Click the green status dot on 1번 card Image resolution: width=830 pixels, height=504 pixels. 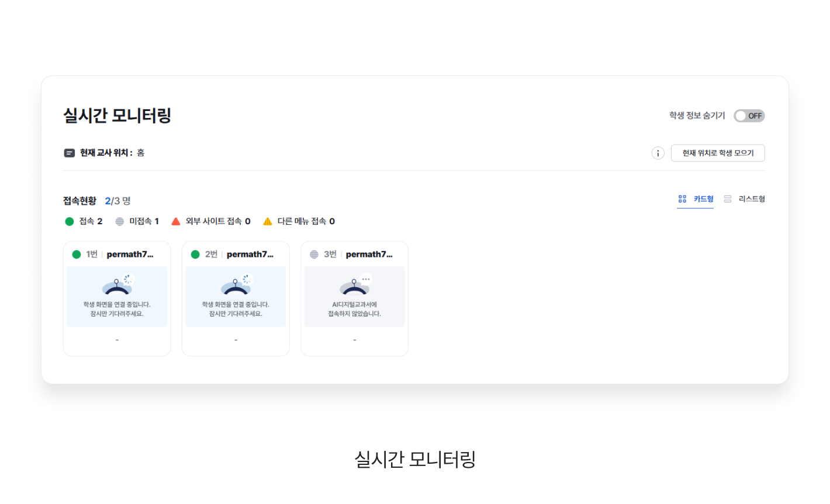tap(77, 255)
